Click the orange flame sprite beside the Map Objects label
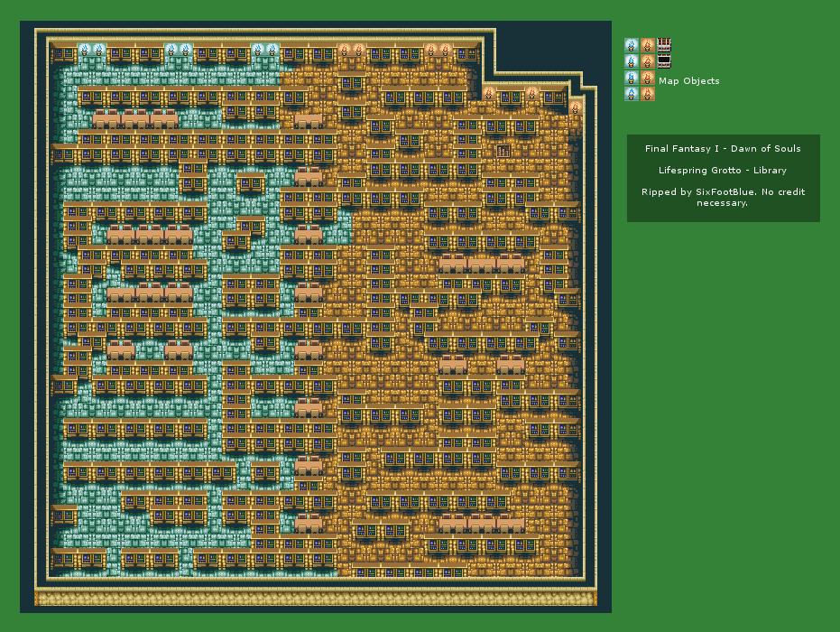 click(x=648, y=78)
